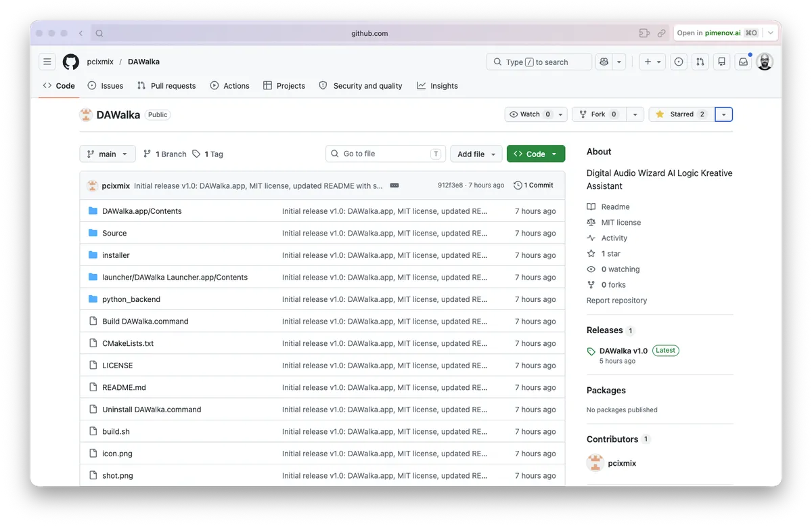The width and height of the screenshot is (812, 526).
Task: Switch to the Actions tab
Action: pyautogui.click(x=229, y=86)
